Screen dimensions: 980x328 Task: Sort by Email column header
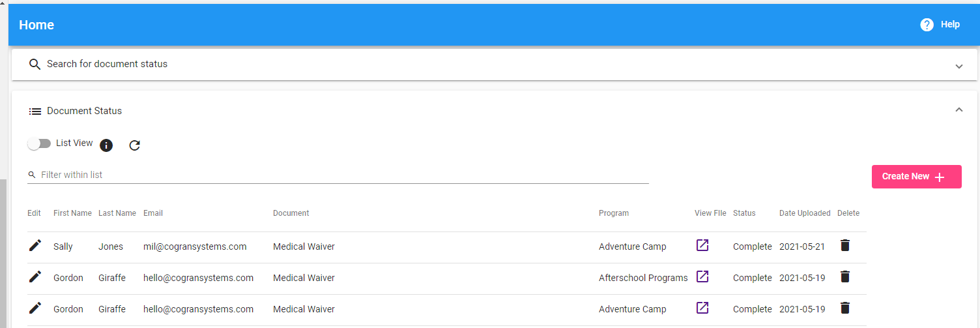[153, 213]
